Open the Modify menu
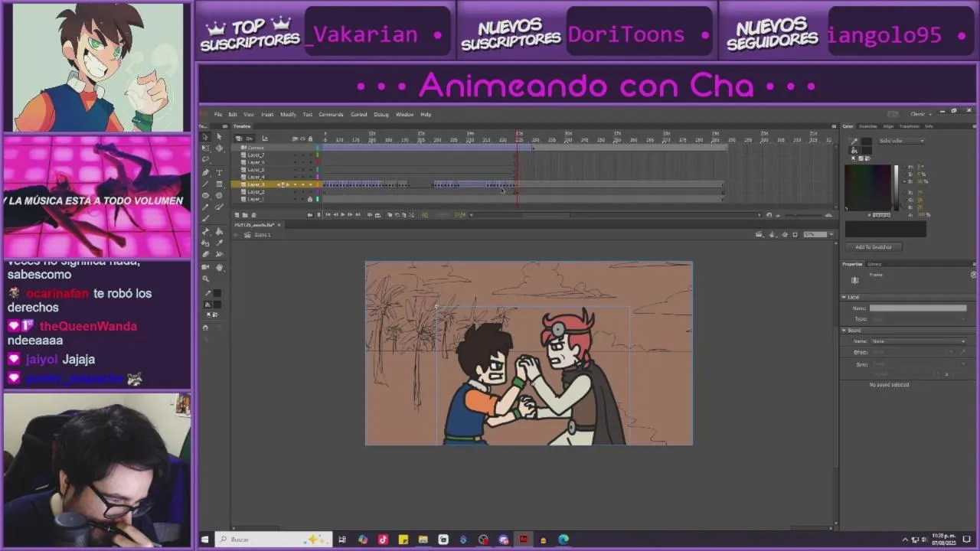The height and width of the screenshot is (551, 980). click(288, 114)
